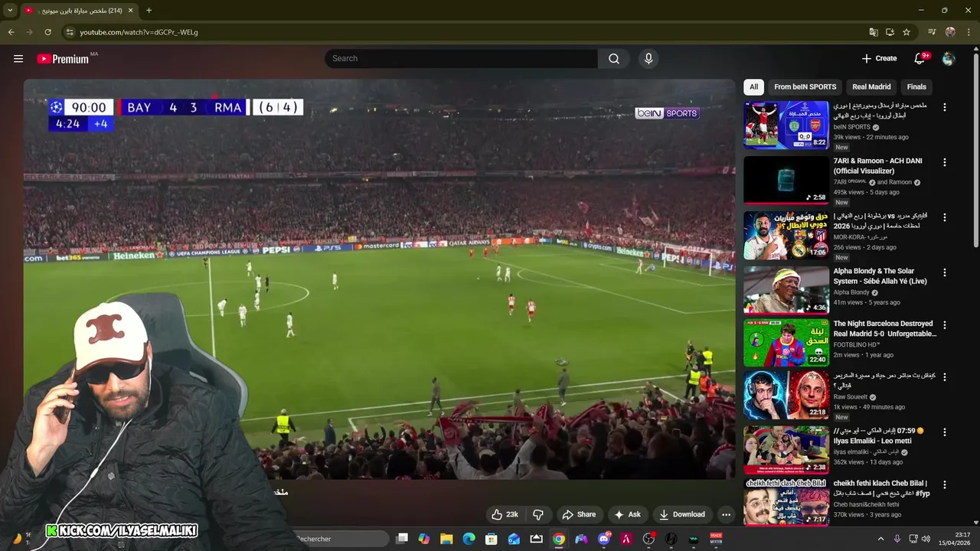Click the browser address bar URL

coord(139,32)
